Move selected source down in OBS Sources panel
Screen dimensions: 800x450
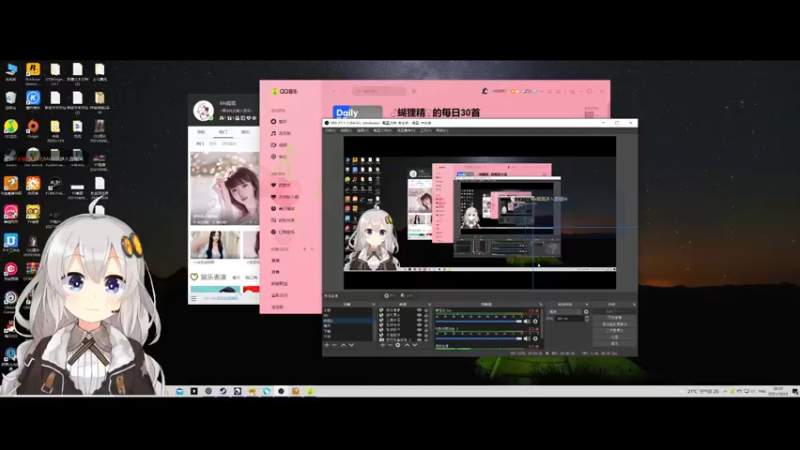[414, 345]
